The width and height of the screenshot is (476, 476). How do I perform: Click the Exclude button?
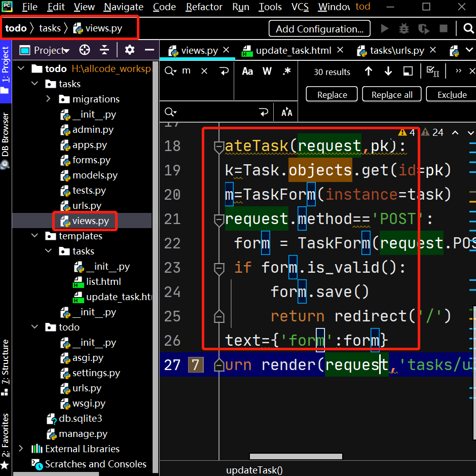[x=452, y=94]
